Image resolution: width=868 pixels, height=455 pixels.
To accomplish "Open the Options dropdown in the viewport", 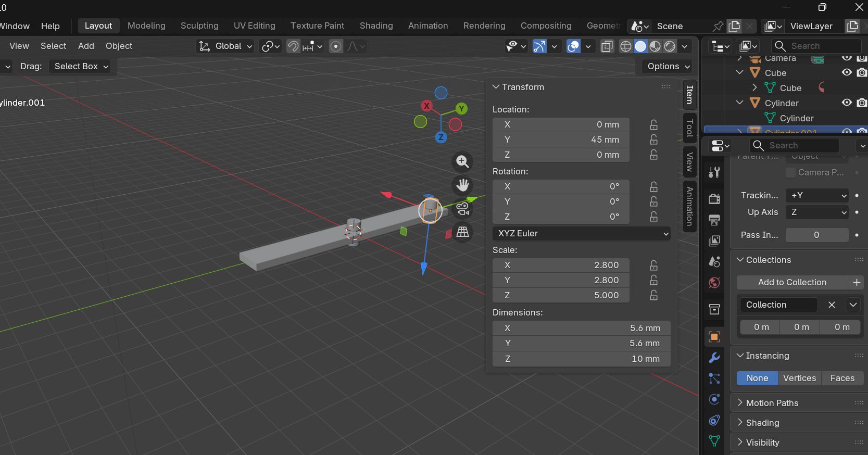I will 669,66.
